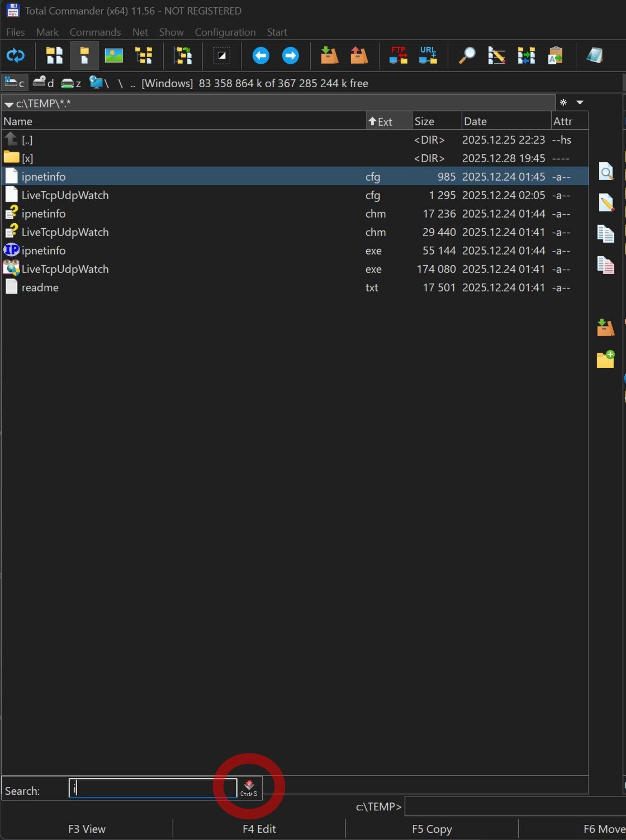
Task: Open the Multi-Rename tool icon
Action: pyautogui.click(x=496, y=55)
